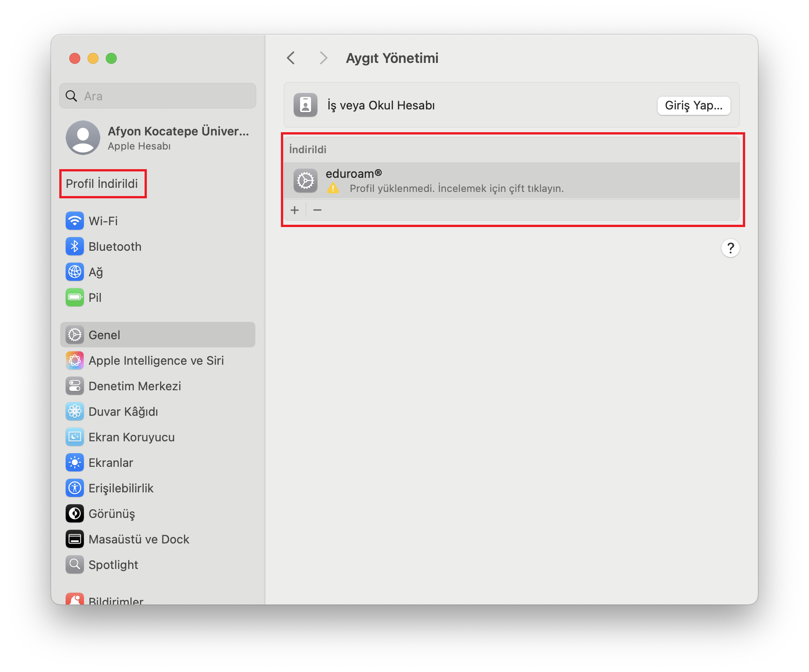Viewport: 809px width, 672px height.
Task: Open the Pil battery settings
Action: (94, 298)
